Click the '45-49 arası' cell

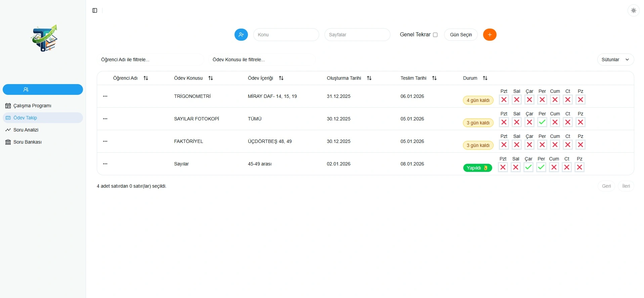click(260, 164)
